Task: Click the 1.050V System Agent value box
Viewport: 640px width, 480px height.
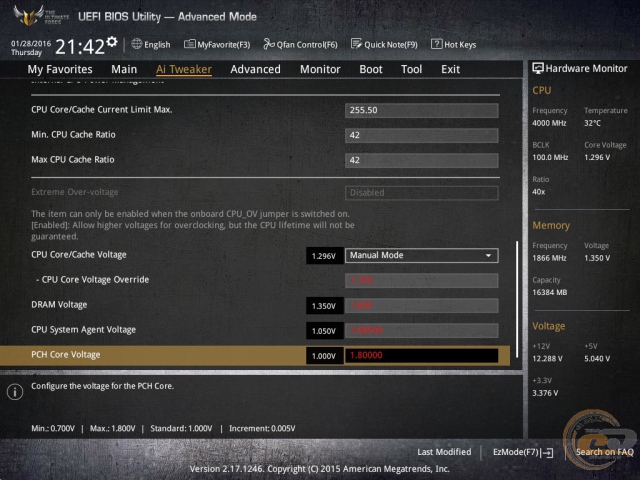Action: click(324, 331)
